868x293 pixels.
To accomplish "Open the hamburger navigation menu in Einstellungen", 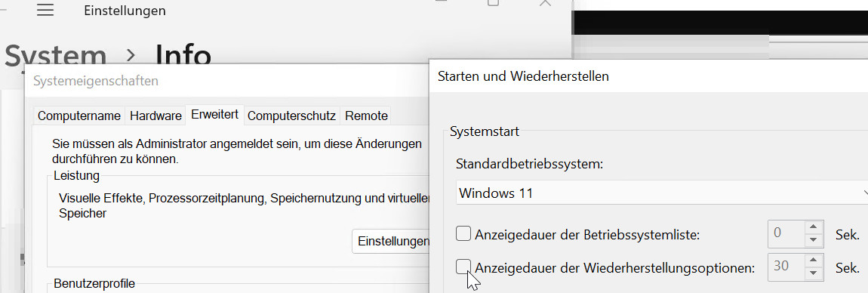I will 45,10.
